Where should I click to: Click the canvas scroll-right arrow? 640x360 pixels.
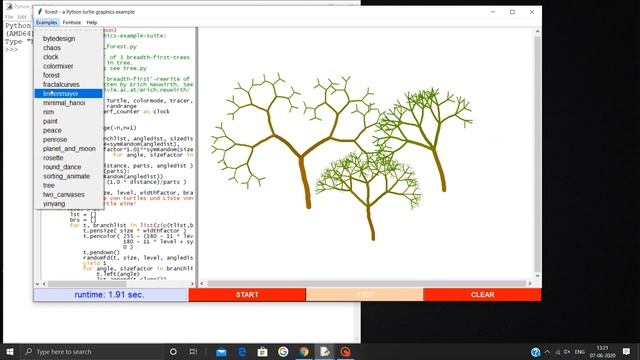coord(530,283)
